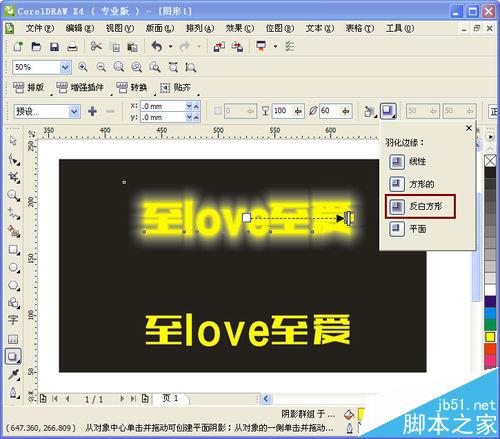Select the 页 1 page tab
Screen dimensions: 500x439
coord(171,398)
